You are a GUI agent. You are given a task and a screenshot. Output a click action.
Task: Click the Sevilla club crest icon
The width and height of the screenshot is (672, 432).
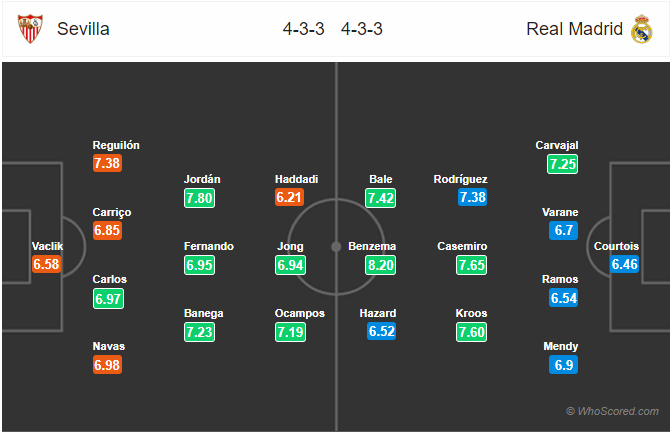pos(31,29)
